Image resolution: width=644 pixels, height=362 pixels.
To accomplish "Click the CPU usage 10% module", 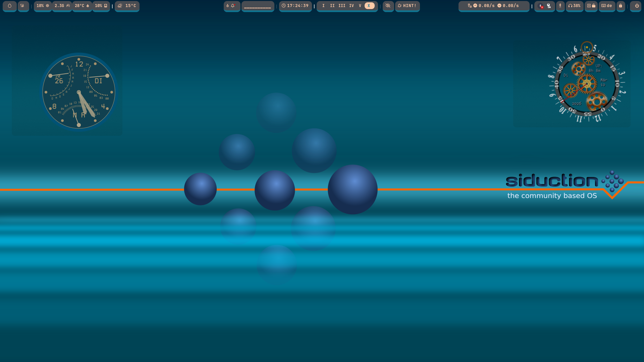I will pos(43,6).
